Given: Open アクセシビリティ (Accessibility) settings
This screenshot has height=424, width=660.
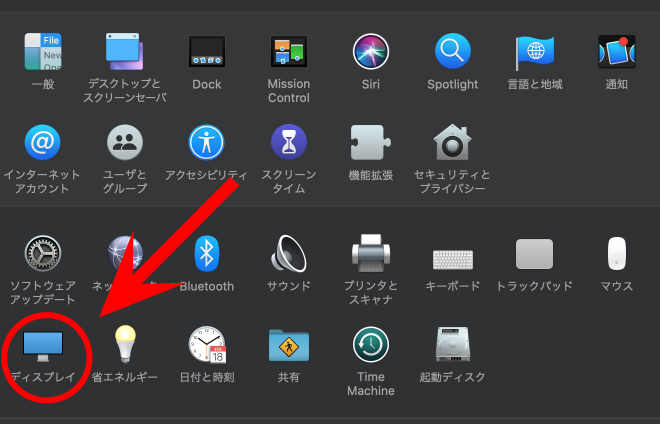Looking at the screenshot, I should [207, 143].
